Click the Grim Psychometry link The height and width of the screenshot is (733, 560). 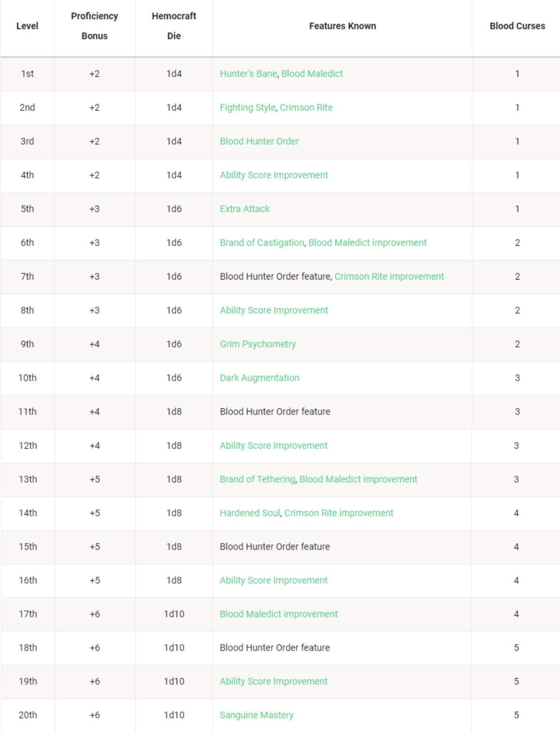pyautogui.click(x=258, y=344)
